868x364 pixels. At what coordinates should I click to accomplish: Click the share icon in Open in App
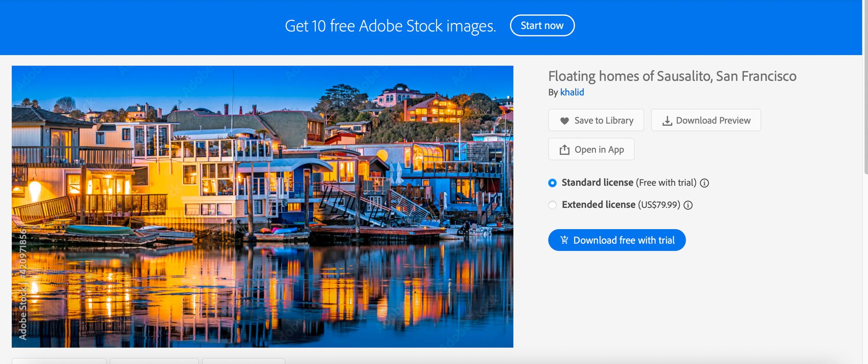(564, 150)
